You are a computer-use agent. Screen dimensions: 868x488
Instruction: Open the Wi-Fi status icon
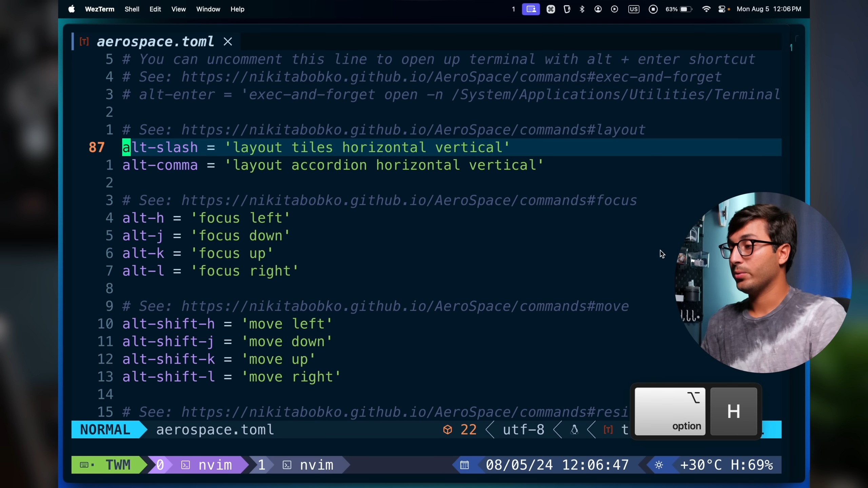click(706, 9)
